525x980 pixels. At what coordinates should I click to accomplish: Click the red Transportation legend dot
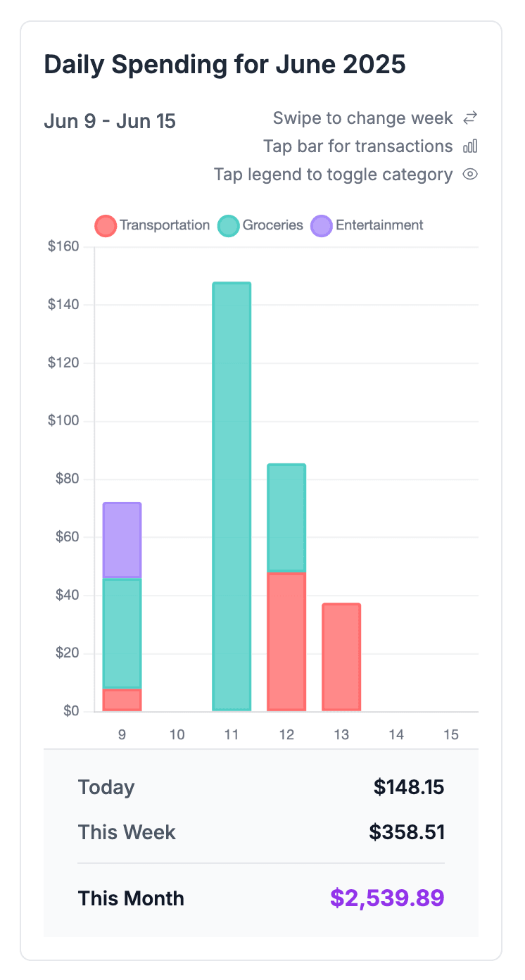click(x=105, y=225)
